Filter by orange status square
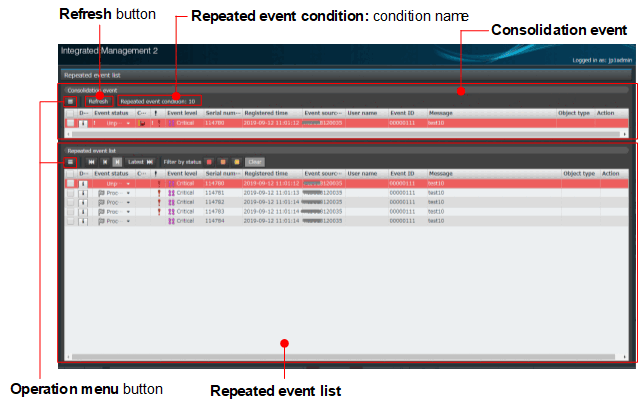Image resolution: width=640 pixels, height=408 pixels. coord(223,162)
